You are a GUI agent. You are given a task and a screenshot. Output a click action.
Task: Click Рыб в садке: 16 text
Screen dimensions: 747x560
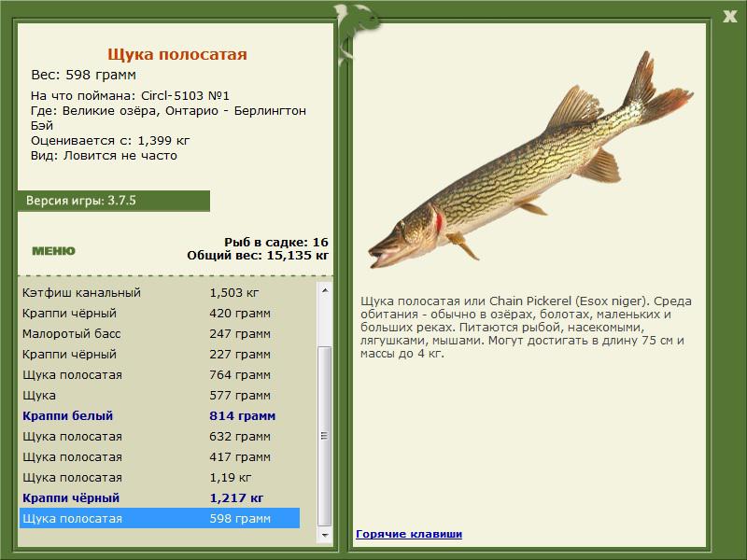click(x=276, y=242)
